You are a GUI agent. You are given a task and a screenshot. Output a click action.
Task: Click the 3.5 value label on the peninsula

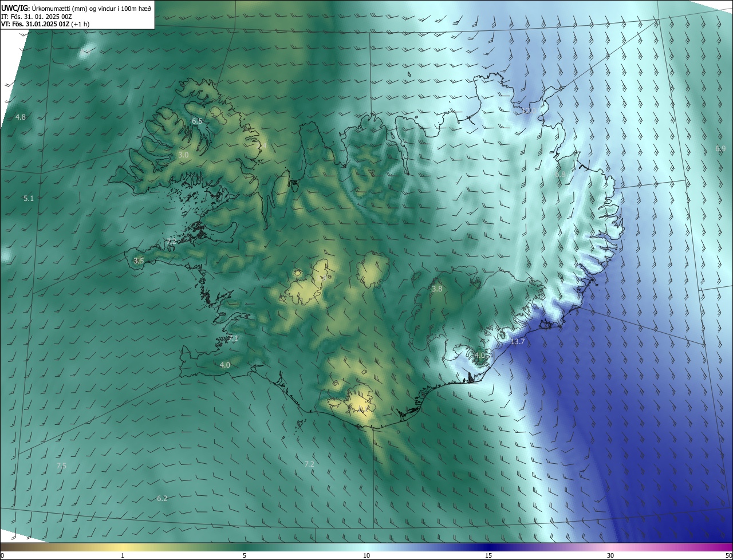click(139, 261)
